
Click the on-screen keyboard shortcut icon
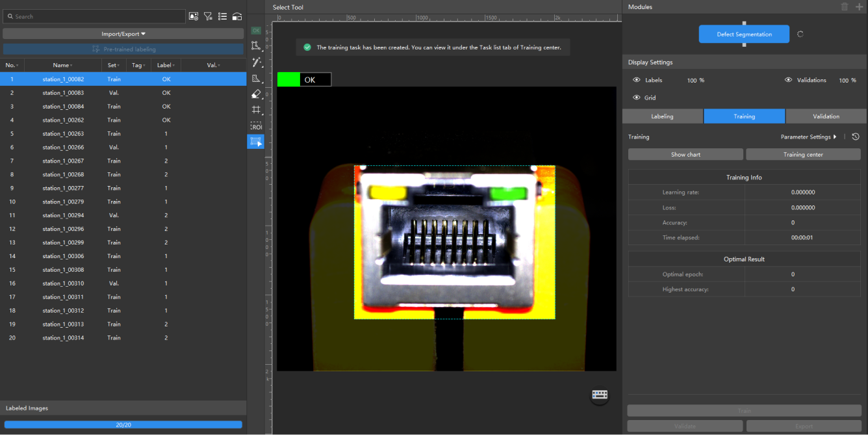pyautogui.click(x=599, y=395)
